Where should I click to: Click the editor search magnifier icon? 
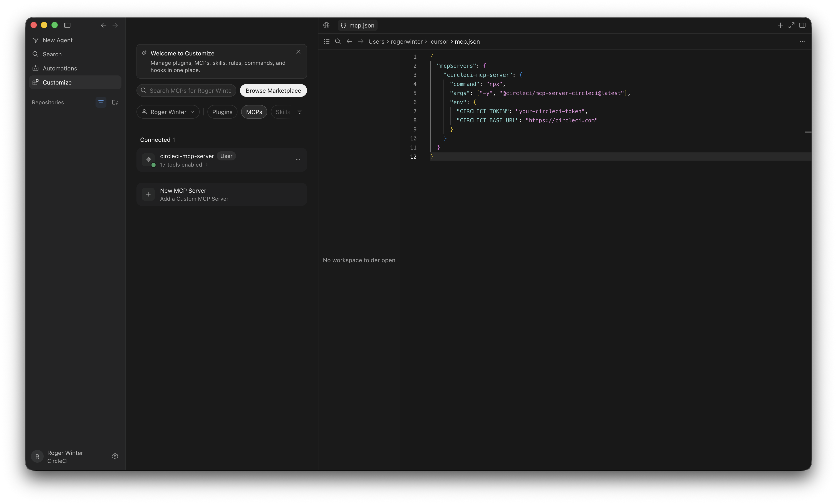pos(338,41)
